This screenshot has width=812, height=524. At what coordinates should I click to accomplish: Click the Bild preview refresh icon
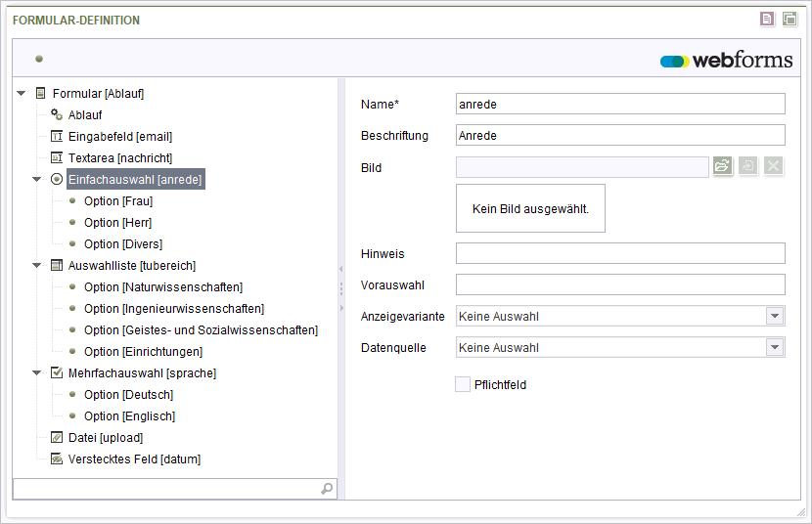[x=747, y=166]
